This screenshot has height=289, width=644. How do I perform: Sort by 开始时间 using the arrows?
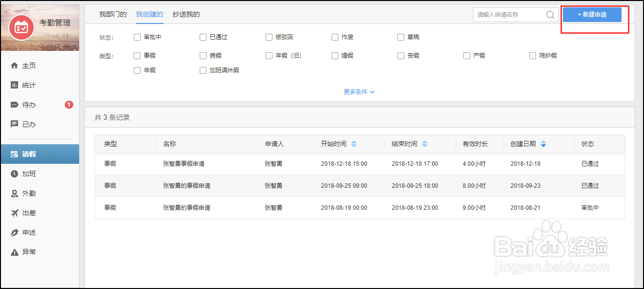[354, 144]
